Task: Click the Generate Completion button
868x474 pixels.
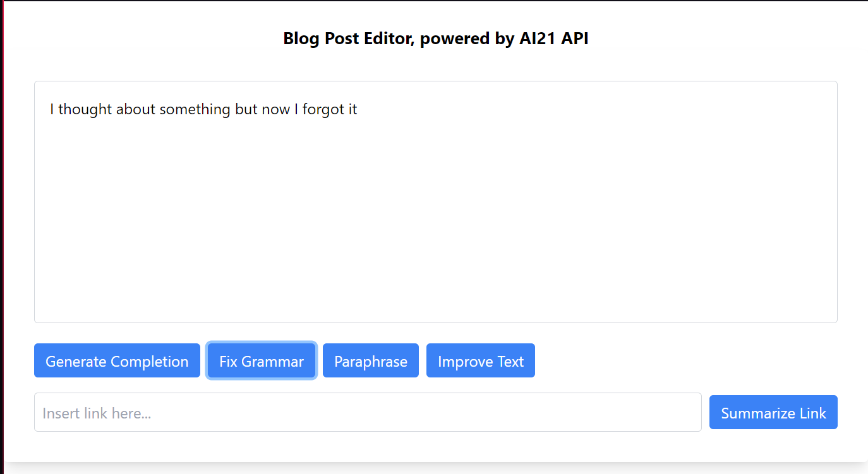Action: pos(117,361)
